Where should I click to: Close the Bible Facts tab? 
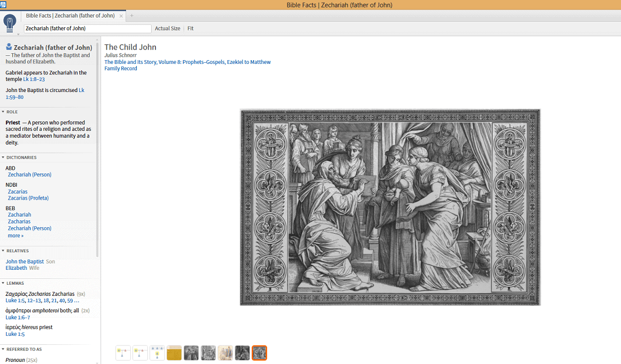pos(121,16)
